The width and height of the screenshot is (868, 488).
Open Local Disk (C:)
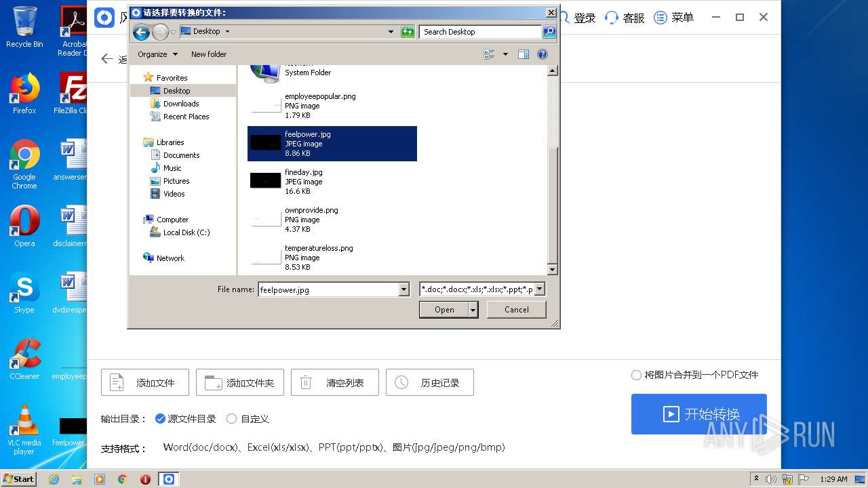point(186,232)
